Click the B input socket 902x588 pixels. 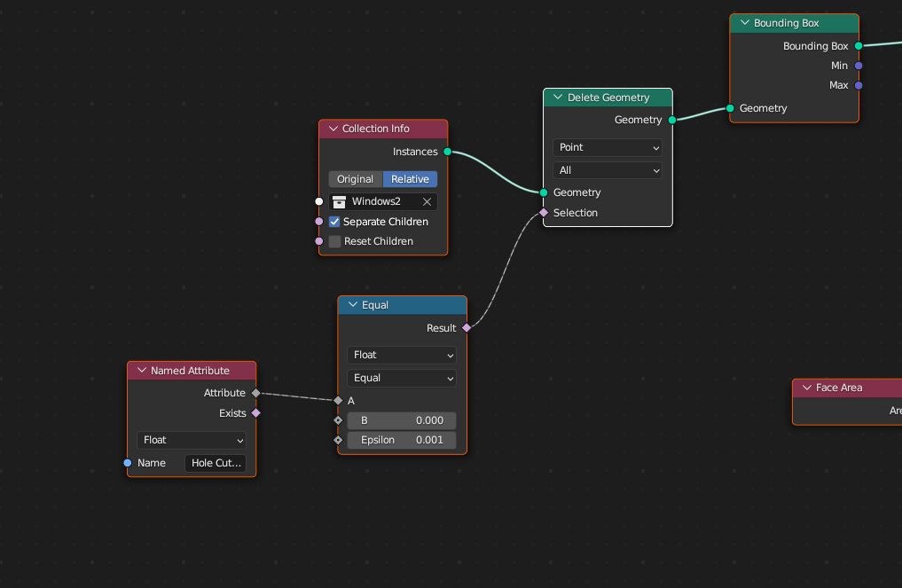tap(338, 420)
